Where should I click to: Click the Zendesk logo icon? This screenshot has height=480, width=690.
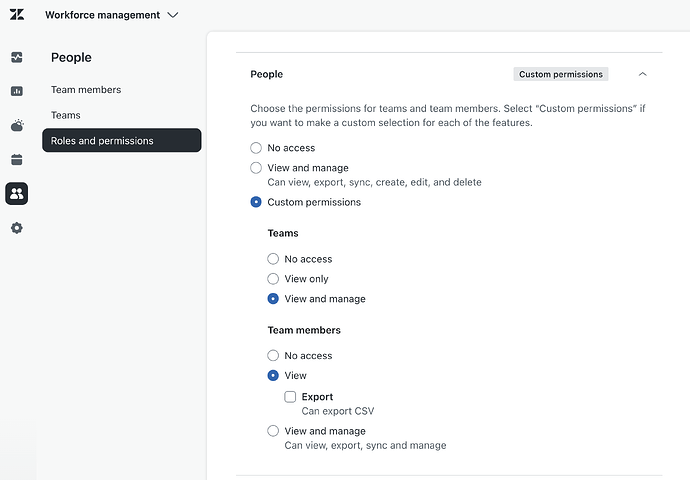point(17,15)
